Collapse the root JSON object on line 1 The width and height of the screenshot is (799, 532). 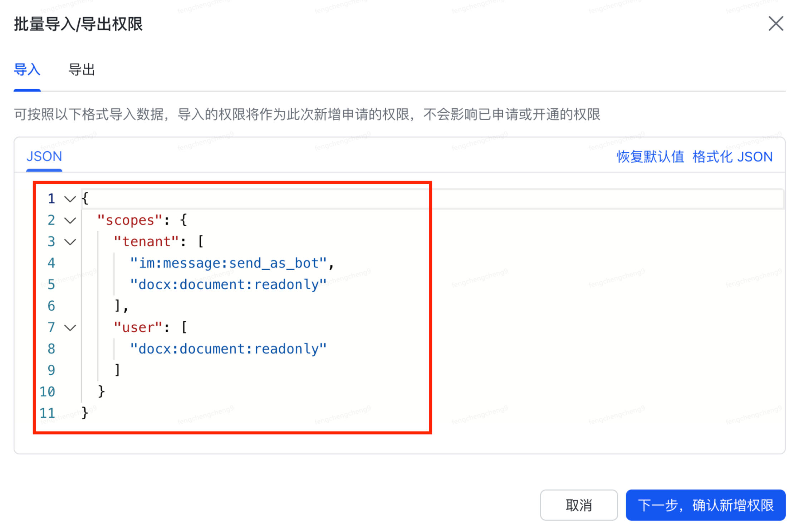pos(69,199)
